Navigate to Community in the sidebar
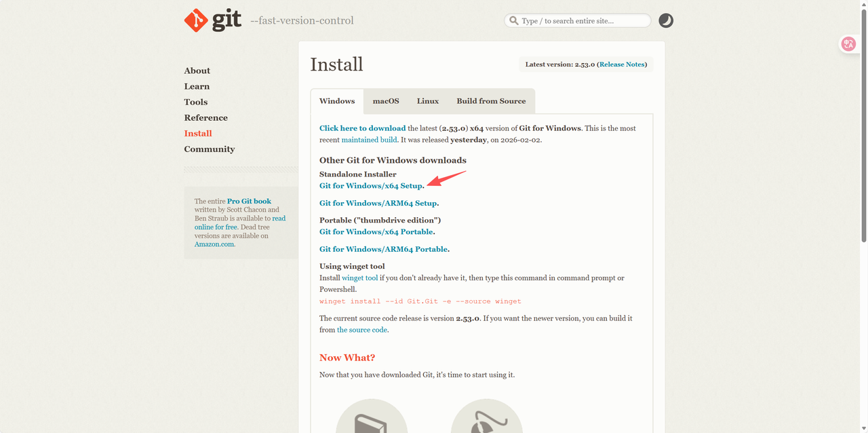The image size is (868, 433). click(x=209, y=149)
